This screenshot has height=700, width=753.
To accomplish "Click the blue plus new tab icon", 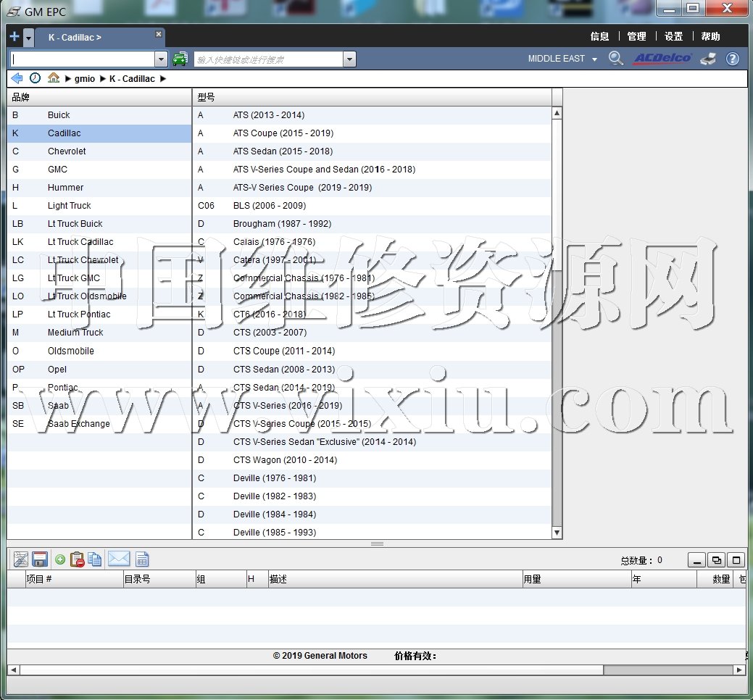I will [14, 37].
